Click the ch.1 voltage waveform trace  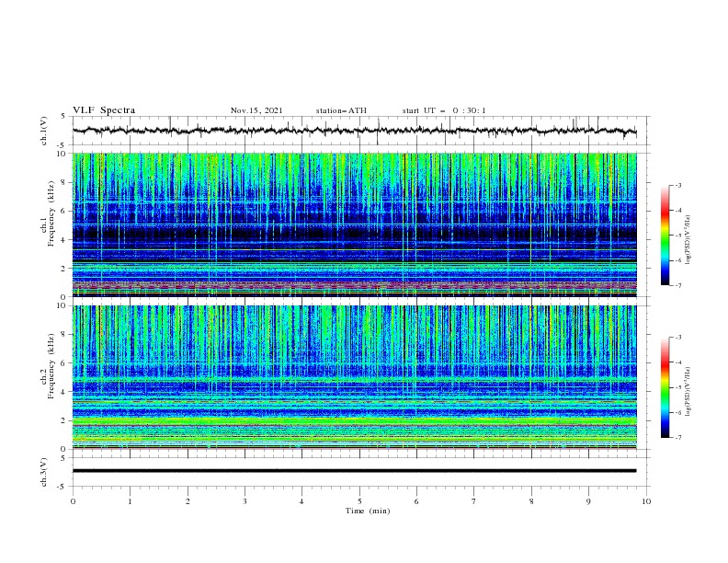354,131
